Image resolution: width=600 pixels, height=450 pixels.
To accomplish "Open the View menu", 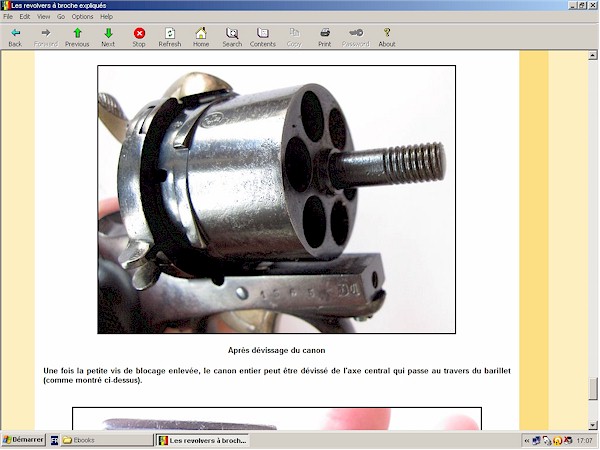I will (44, 16).
